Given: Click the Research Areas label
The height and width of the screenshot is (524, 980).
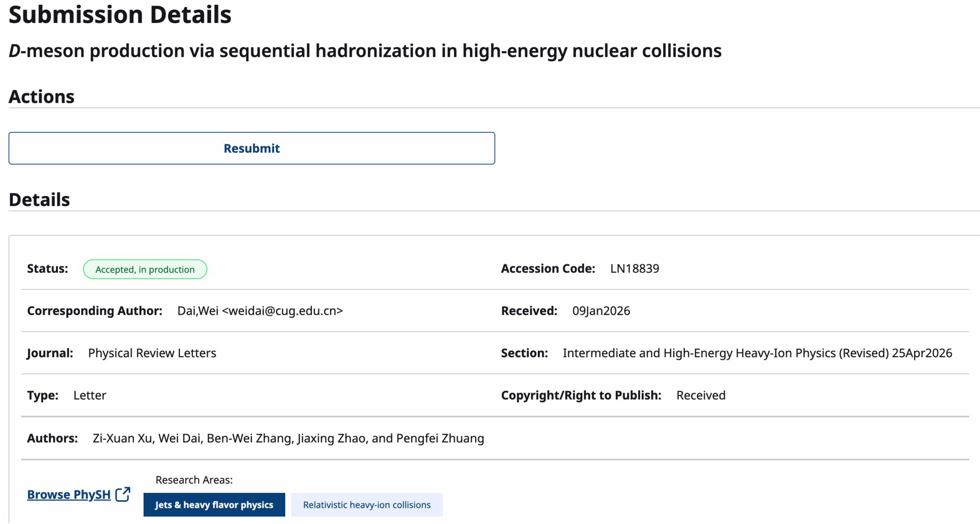Looking at the screenshot, I should (x=194, y=480).
